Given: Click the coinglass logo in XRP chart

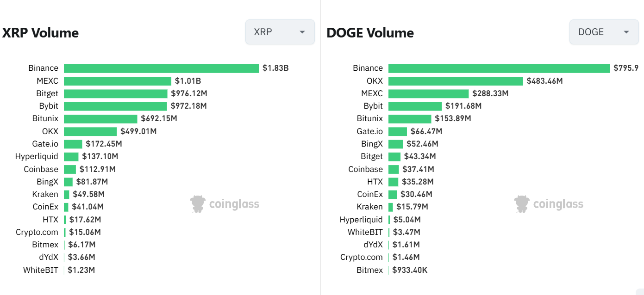Looking at the screenshot, I should (x=225, y=204).
